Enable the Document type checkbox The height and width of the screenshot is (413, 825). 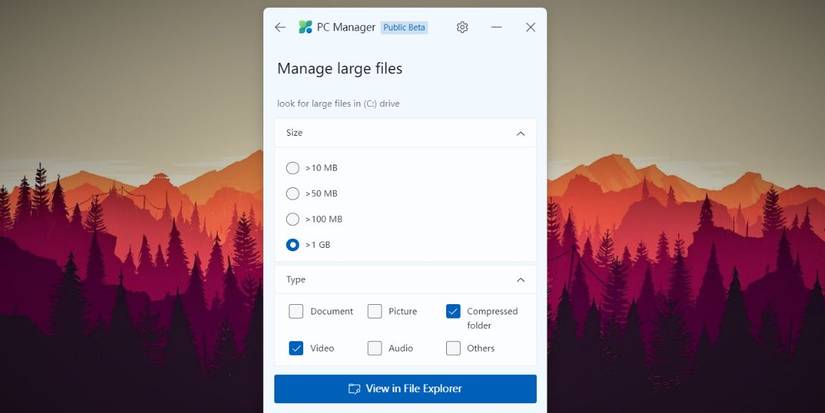296,311
